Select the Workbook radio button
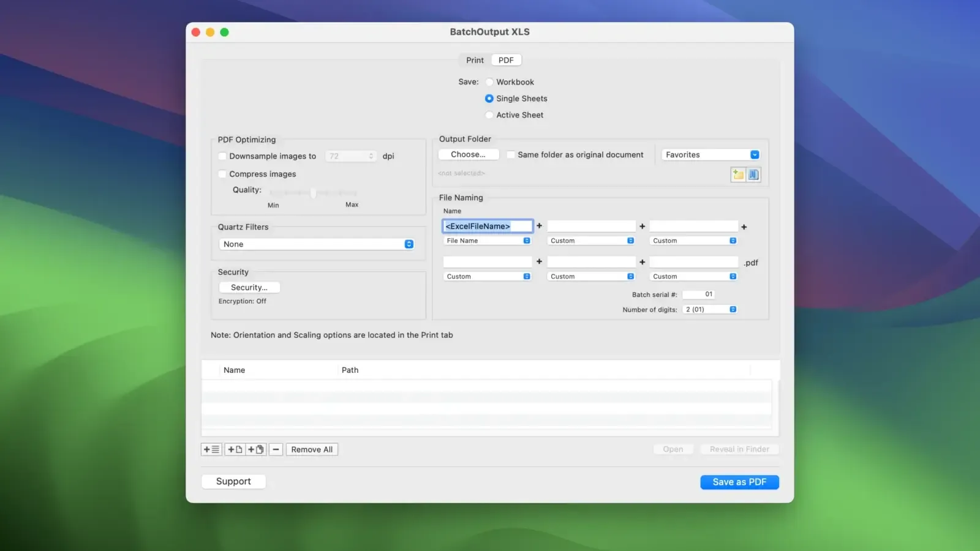 489,81
